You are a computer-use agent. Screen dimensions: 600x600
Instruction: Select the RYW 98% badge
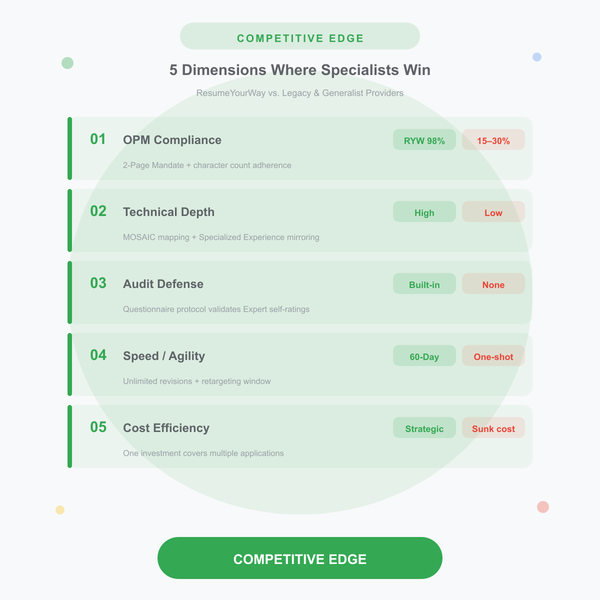[424, 140]
